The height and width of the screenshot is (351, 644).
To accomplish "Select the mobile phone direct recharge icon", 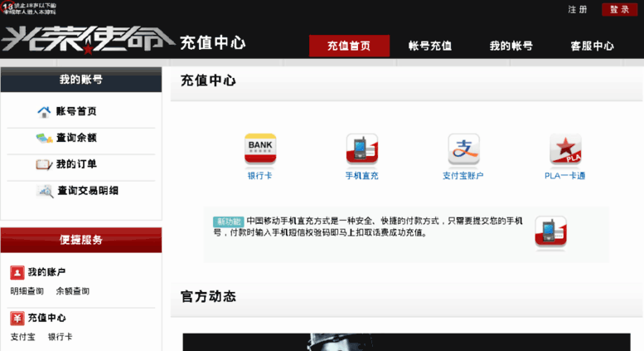I will coord(362,149).
